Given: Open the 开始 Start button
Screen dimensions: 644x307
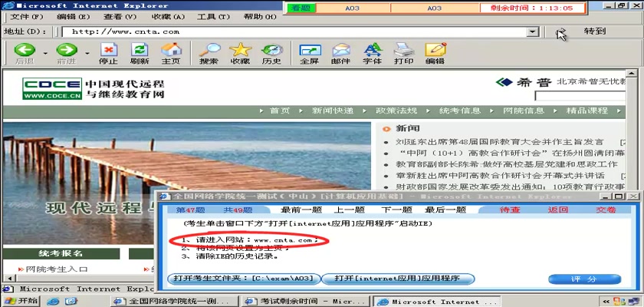Looking at the screenshot, I should (x=20, y=301).
